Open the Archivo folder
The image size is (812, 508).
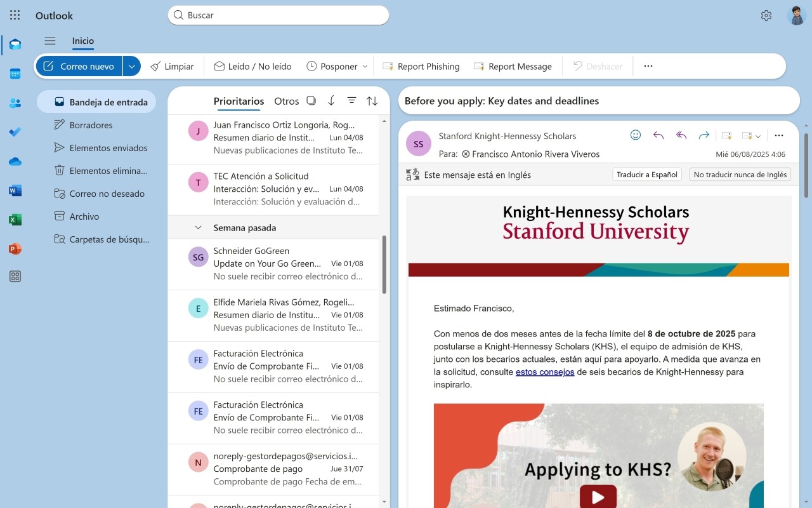point(96,217)
